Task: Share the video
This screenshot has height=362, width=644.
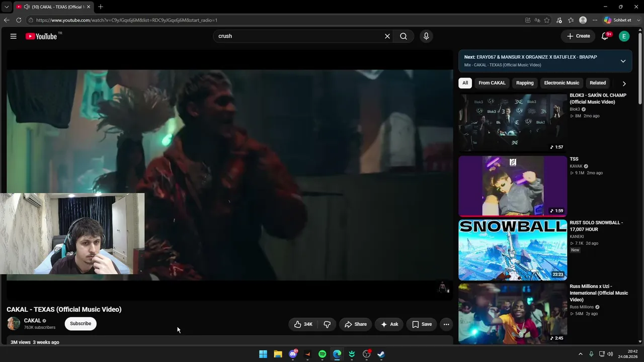Action: tap(356, 324)
